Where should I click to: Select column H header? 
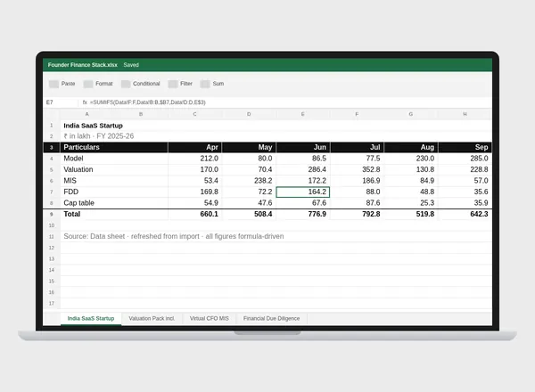465,114
